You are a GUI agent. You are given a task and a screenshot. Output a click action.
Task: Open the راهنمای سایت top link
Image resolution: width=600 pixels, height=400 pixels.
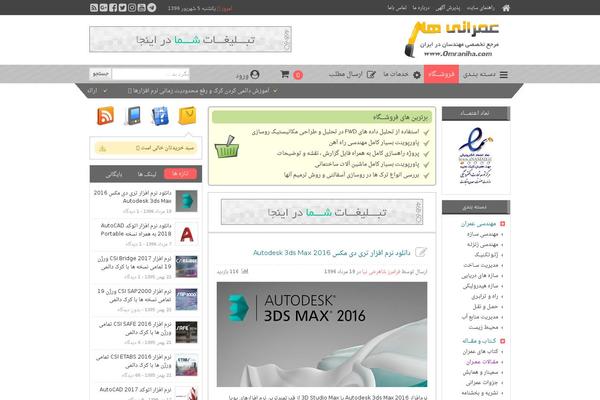pyautogui.click(x=481, y=8)
